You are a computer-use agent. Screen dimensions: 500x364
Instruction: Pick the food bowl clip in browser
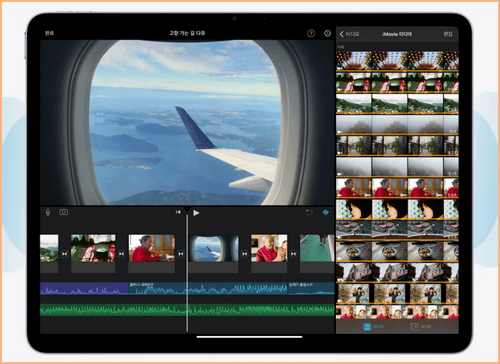pos(397,251)
